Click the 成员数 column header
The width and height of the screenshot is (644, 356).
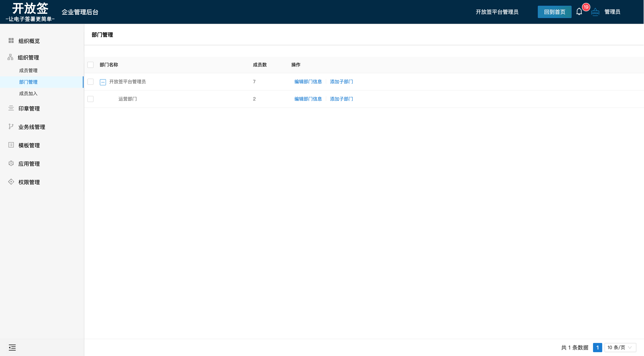260,65
